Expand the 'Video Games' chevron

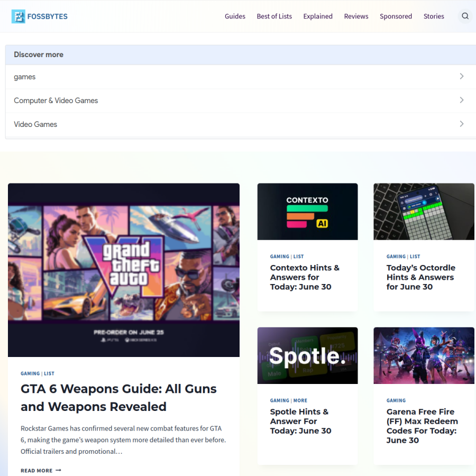pyautogui.click(x=461, y=124)
